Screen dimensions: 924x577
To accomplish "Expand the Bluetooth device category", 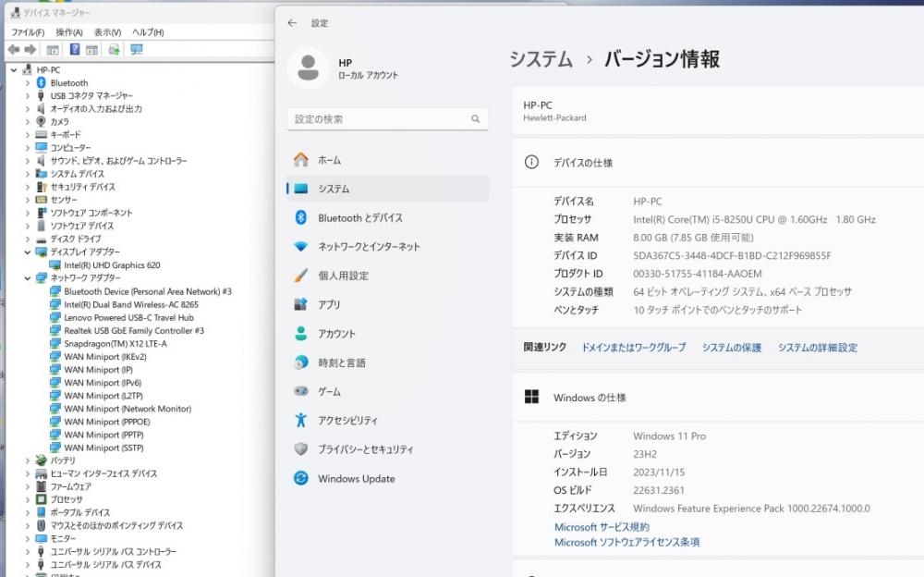I will coord(27,82).
